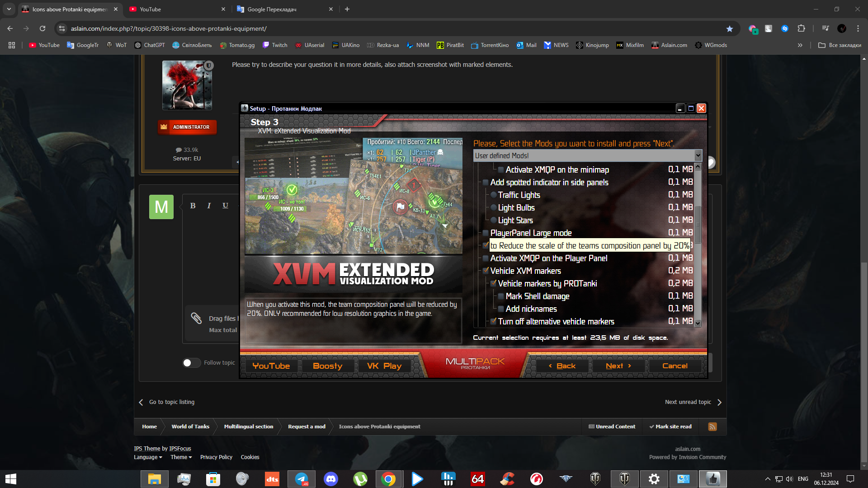Check Add nicknames option
This screenshot has width=868, height=488.
tap(501, 309)
